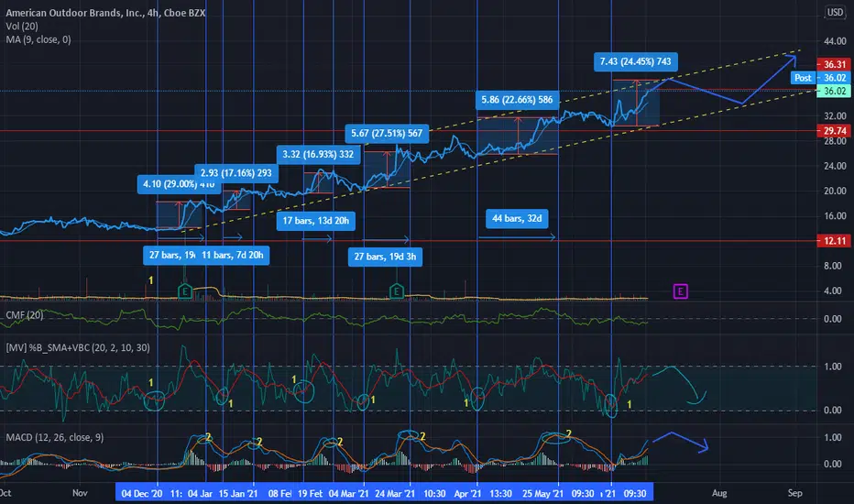Select the 5.86 (22.66%) 586 measurement label

517,100
